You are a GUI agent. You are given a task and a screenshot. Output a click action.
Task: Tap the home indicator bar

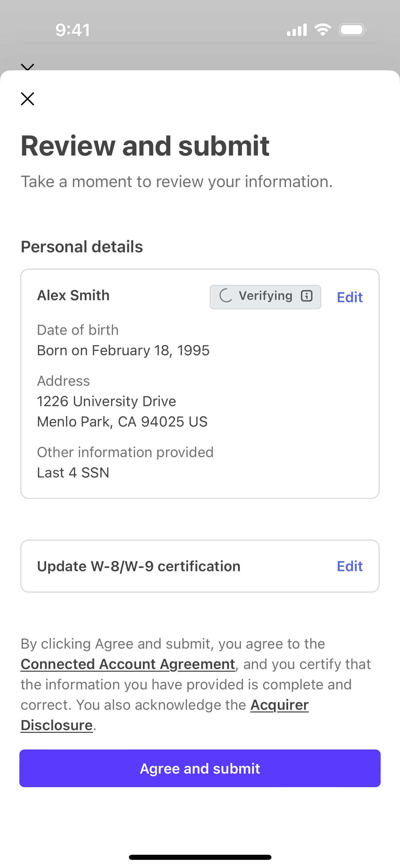tap(200, 857)
